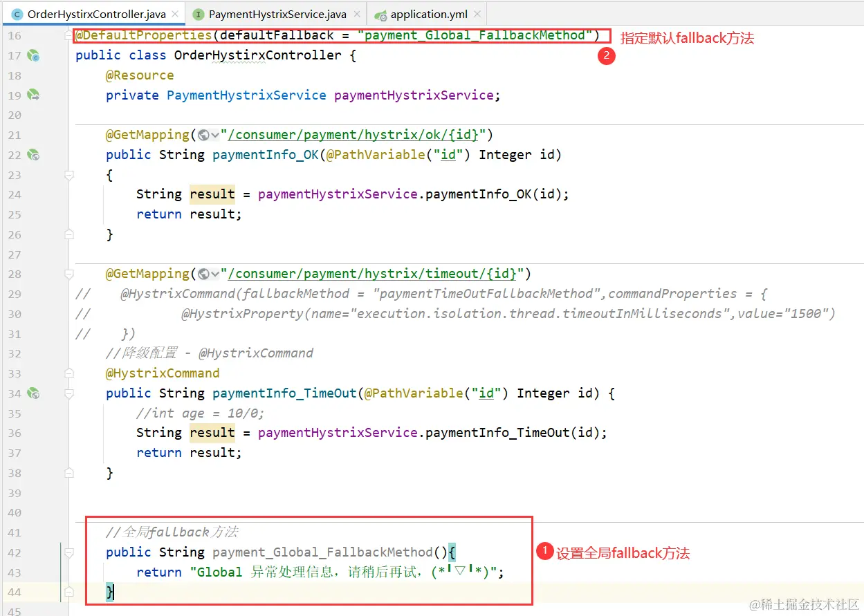Viewport: 864px width, 616px height.
Task: Collapse paymentInfo_TimeOut method fold on line 34
Action: pos(68,393)
